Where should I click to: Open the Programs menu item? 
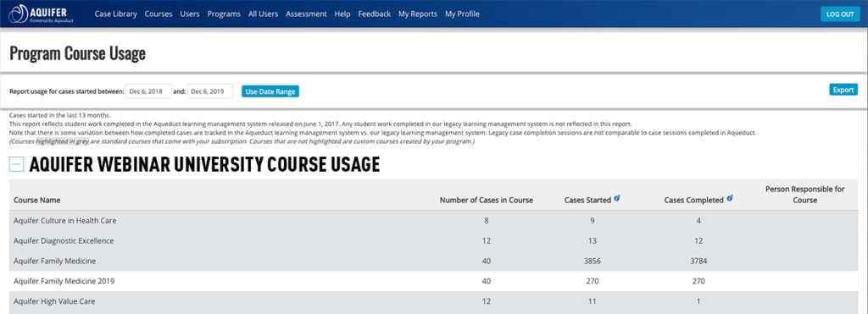tap(224, 14)
